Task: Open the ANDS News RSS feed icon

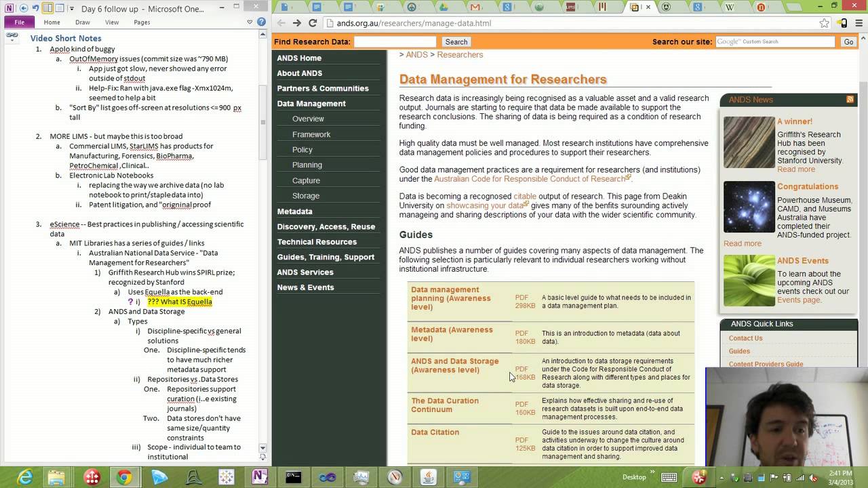Action: coord(850,100)
